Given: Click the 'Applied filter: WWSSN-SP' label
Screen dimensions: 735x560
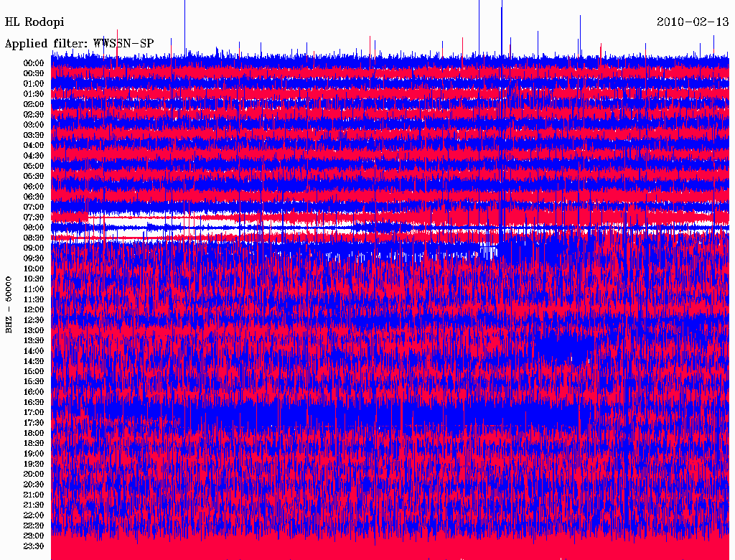Looking at the screenshot, I should [79, 44].
